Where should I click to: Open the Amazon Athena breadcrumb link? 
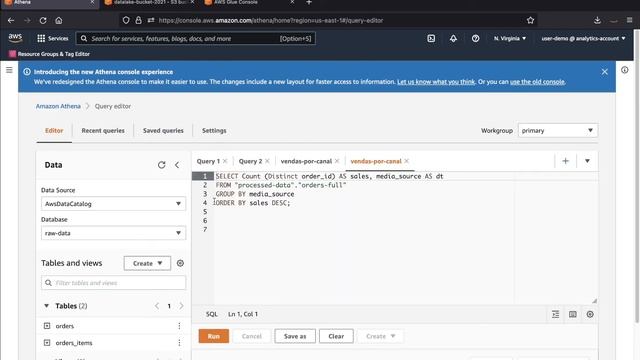tap(58, 106)
